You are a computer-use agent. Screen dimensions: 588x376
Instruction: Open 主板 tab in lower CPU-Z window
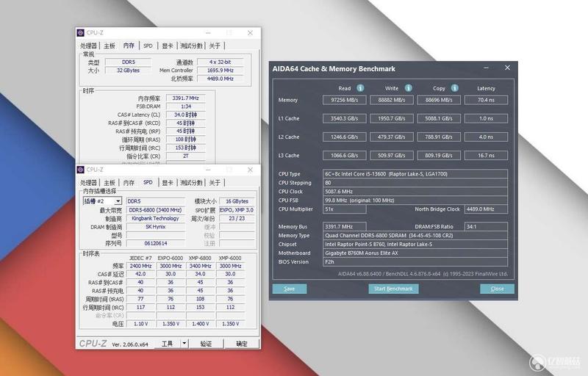tap(110, 183)
